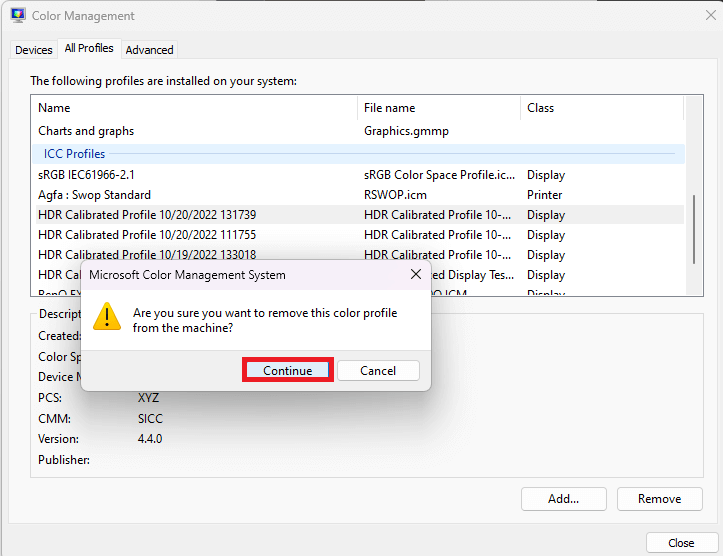Close the Color Management window with X

pos(711,15)
